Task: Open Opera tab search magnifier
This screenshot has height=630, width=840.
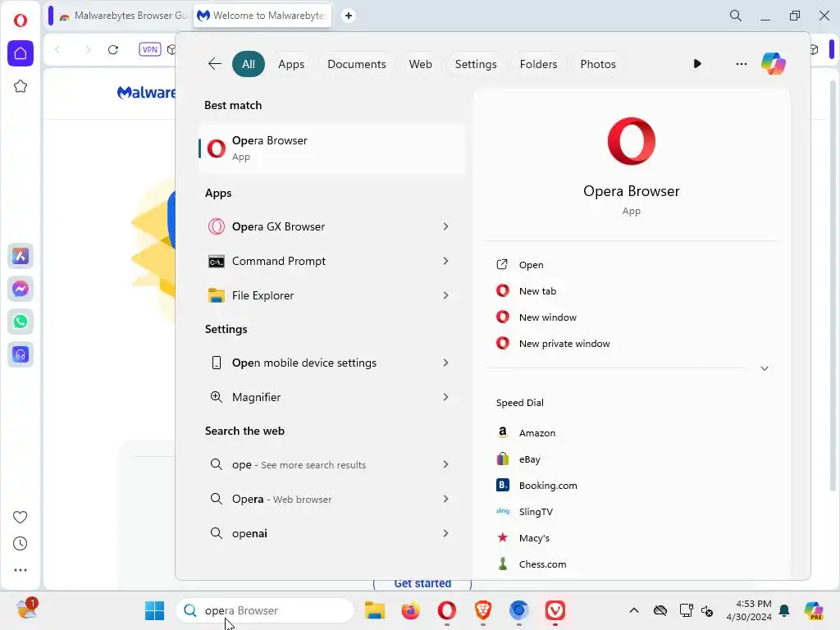Action: (x=736, y=16)
